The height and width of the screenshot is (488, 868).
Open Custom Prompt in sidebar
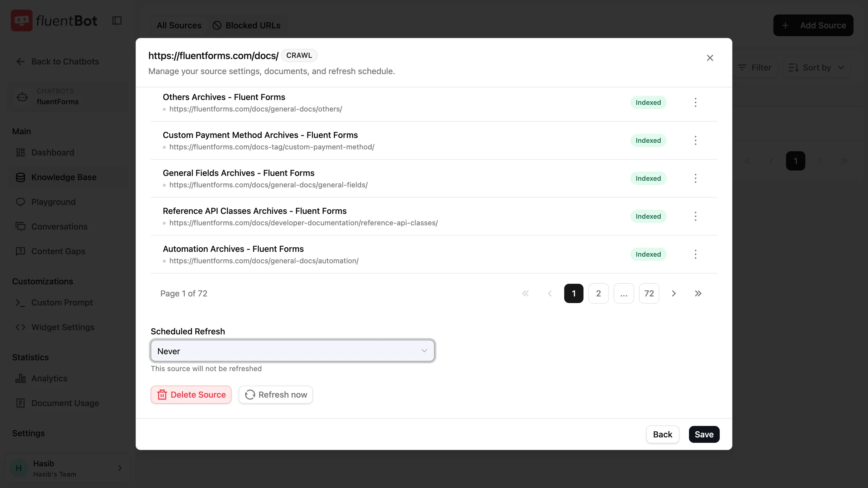pyautogui.click(x=67, y=302)
